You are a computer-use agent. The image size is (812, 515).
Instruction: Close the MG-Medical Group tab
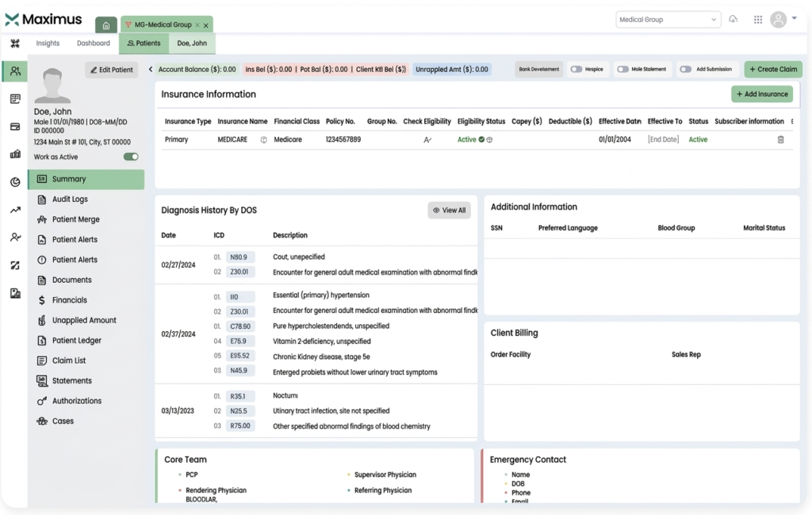pyautogui.click(x=205, y=25)
